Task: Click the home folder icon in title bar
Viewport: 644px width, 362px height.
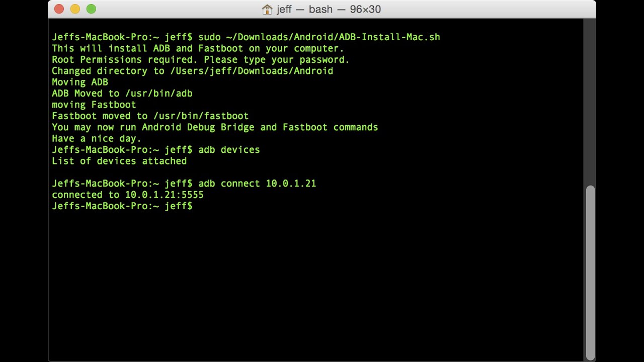Action: 267,9
